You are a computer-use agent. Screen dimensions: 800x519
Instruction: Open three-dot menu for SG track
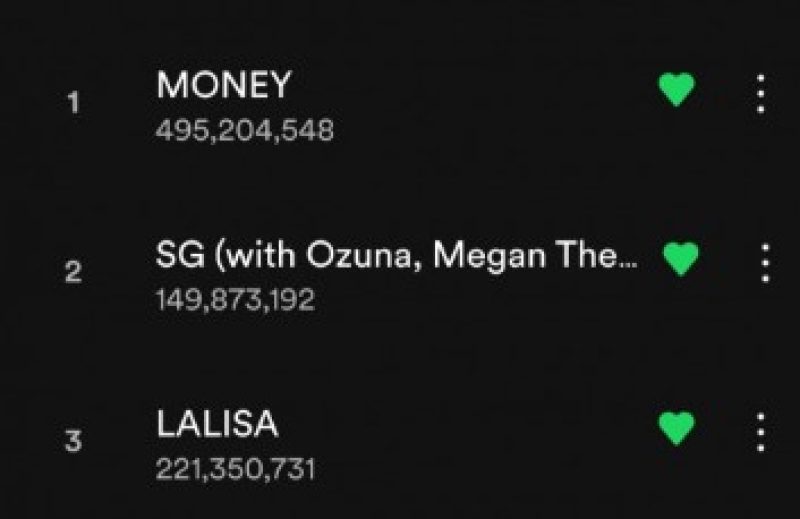[x=765, y=263]
